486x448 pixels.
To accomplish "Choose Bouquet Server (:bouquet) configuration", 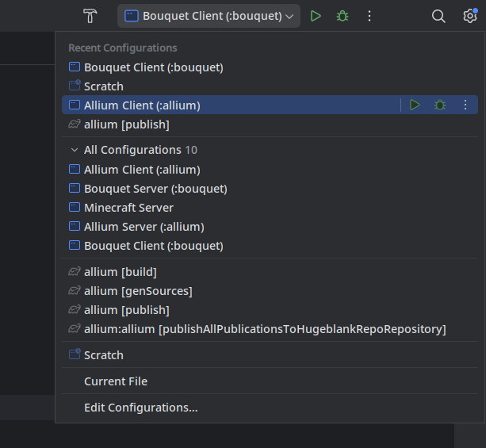I will [x=270, y=189].
